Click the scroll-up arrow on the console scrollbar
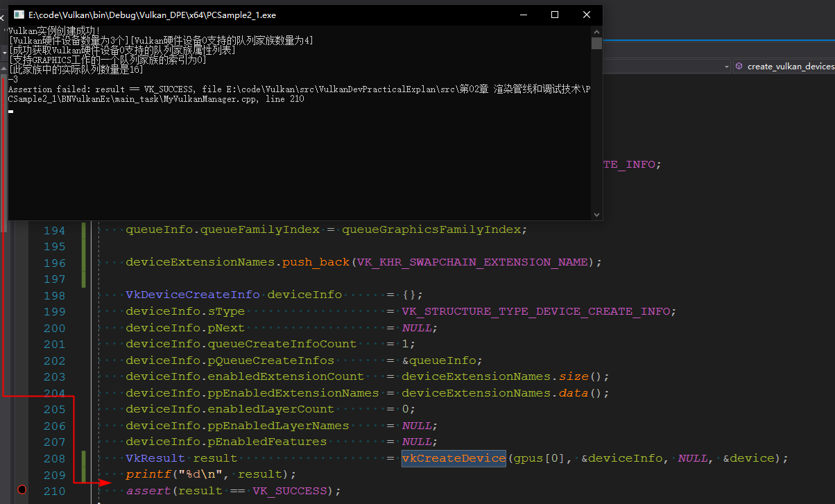835x504 pixels. tap(596, 31)
